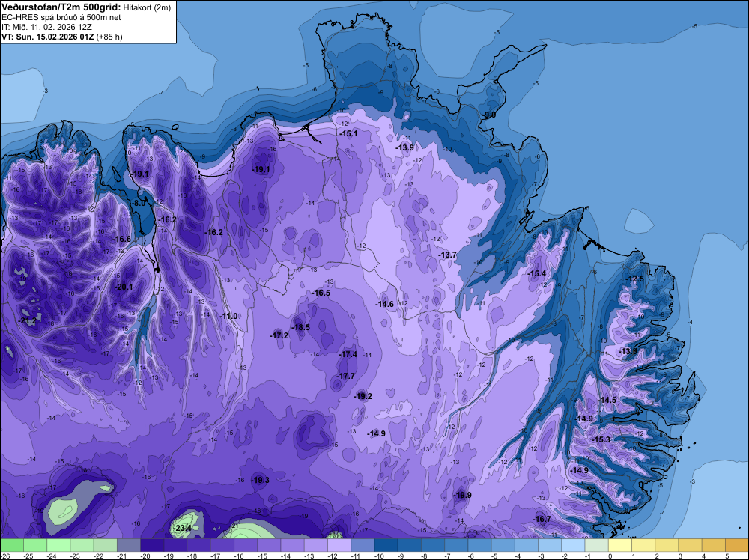Click the -23.4 temperature label
Screen dimensions: 749x560
click(182, 528)
